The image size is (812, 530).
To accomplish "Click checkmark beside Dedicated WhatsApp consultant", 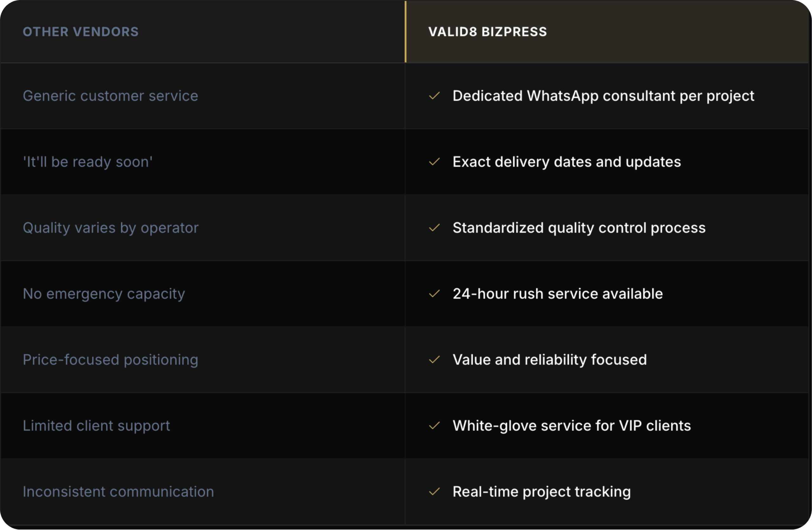I will (x=434, y=96).
